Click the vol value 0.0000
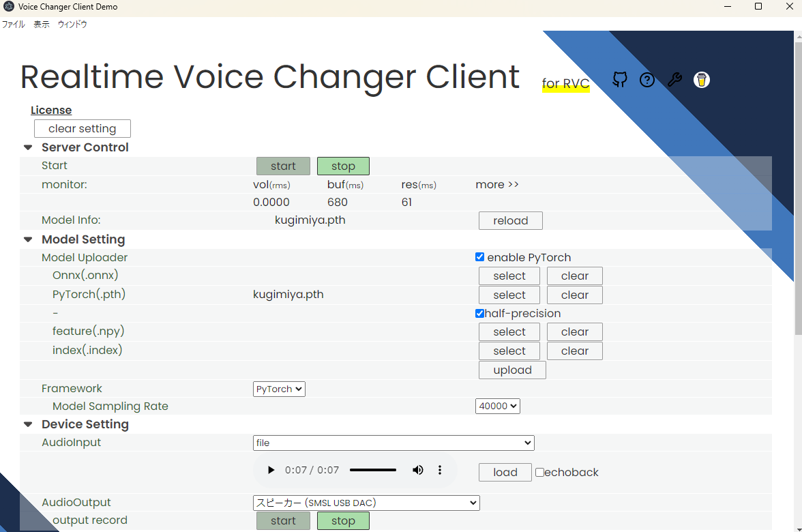802x532 pixels. pyautogui.click(x=271, y=202)
